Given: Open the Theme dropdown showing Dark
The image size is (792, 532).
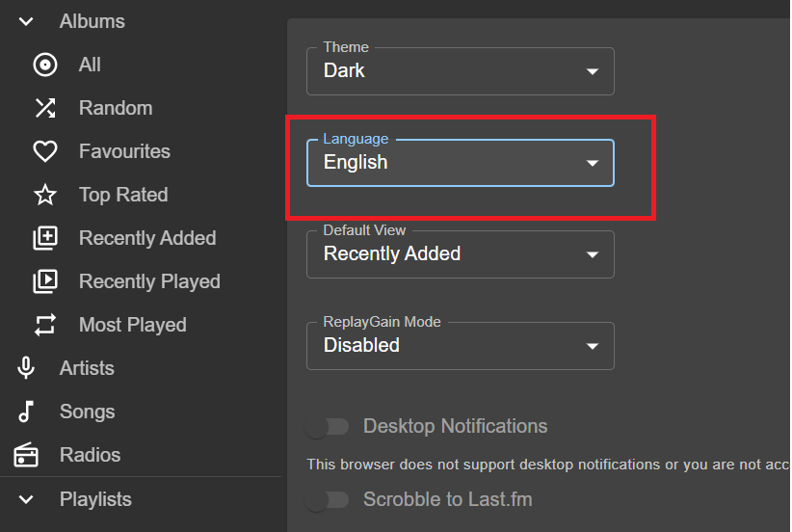Looking at the screenshot, I should point(460,71).
